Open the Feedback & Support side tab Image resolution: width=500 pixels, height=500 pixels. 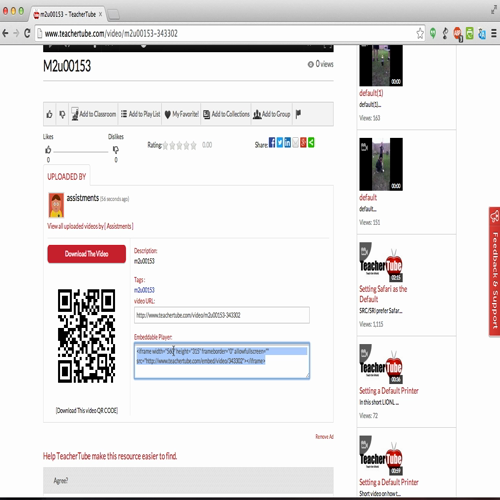[x=494, y=271]
